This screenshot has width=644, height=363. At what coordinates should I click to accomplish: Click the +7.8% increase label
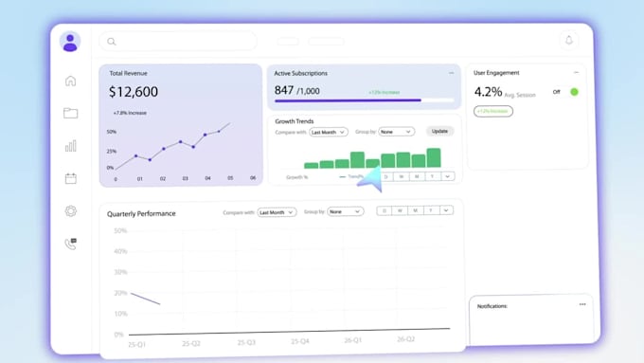(x=130, y=113)
